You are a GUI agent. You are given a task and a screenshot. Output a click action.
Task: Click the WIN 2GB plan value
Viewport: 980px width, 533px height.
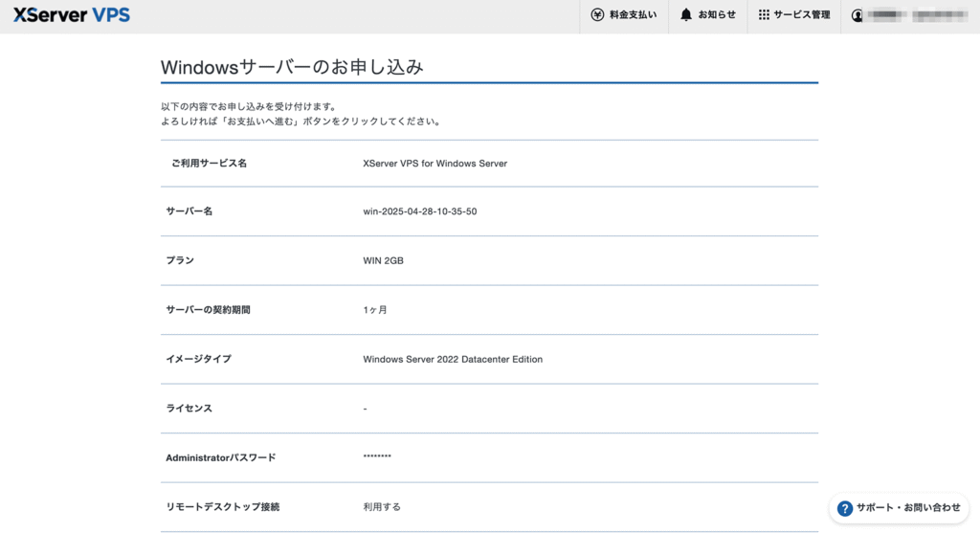coord(383,260)
